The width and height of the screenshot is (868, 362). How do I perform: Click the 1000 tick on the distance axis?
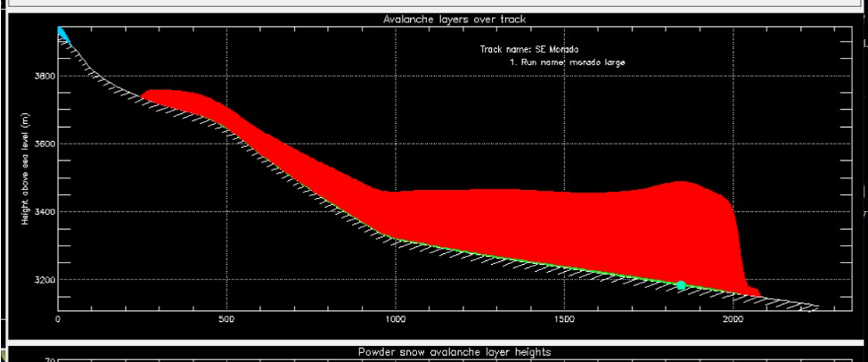click(395, 318)
